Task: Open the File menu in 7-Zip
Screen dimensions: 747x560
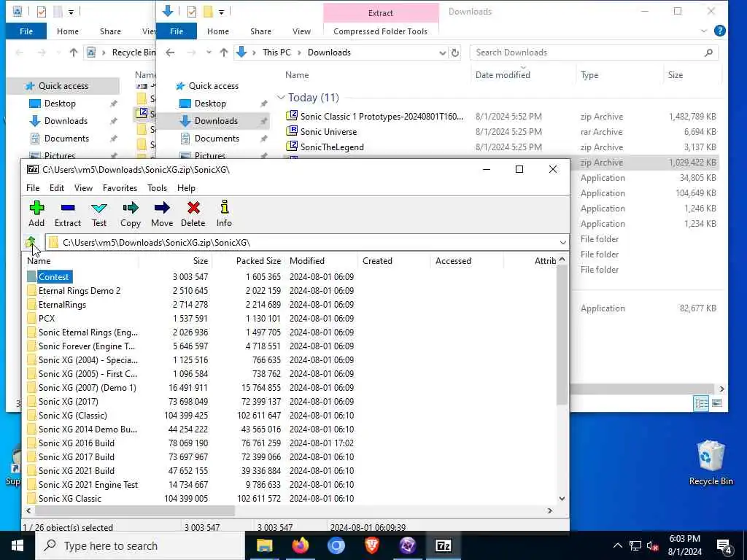Action: [33, 187]
